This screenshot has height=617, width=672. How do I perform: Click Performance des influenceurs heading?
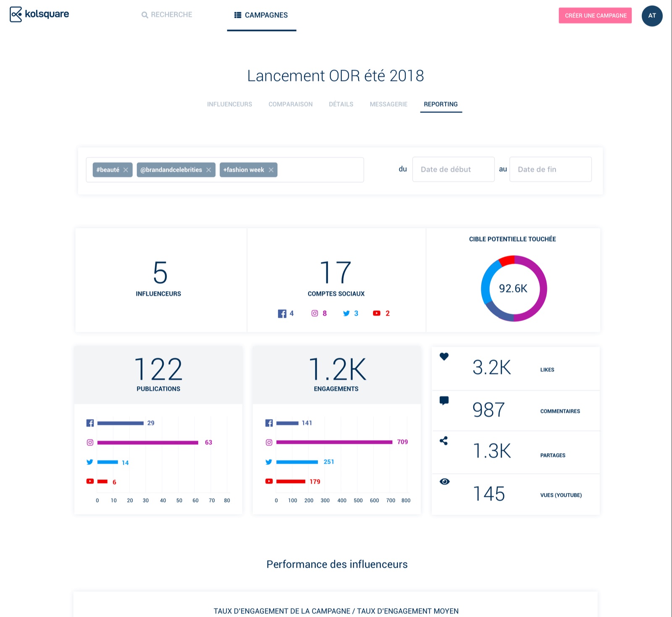tap(337, 564)
